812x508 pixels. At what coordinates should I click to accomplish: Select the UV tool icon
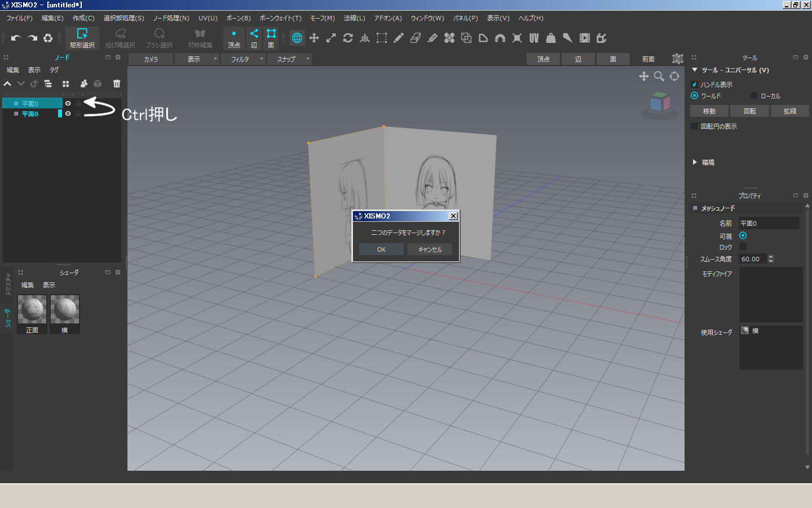pos(534,38)
